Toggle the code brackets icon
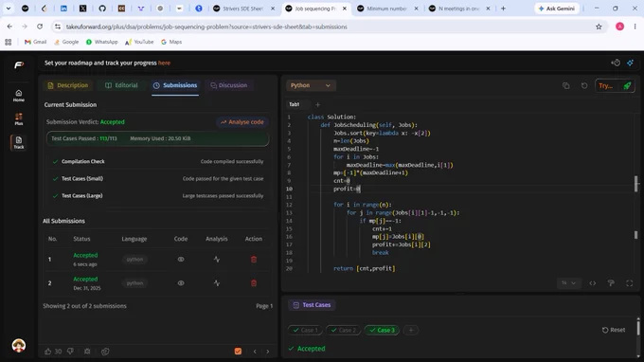This screenshot has height=362, width=644. pyautogui.click(x=592, y=283)
